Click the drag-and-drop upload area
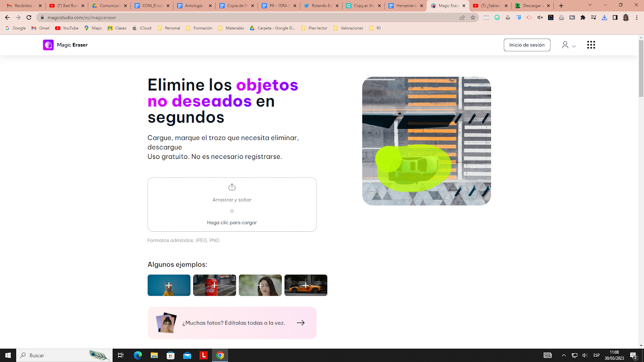644x362 pixels. click(232, 204)
